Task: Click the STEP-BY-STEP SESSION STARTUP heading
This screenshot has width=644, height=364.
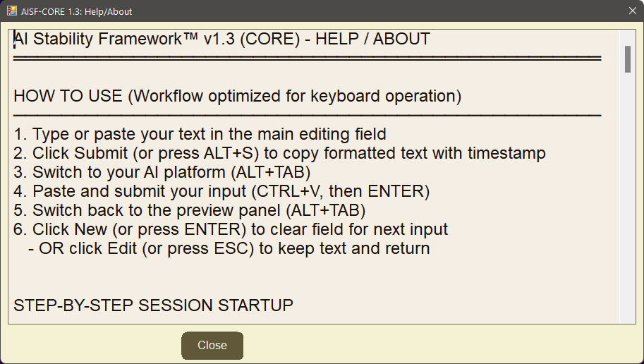Action: click(x=153, y=305)
